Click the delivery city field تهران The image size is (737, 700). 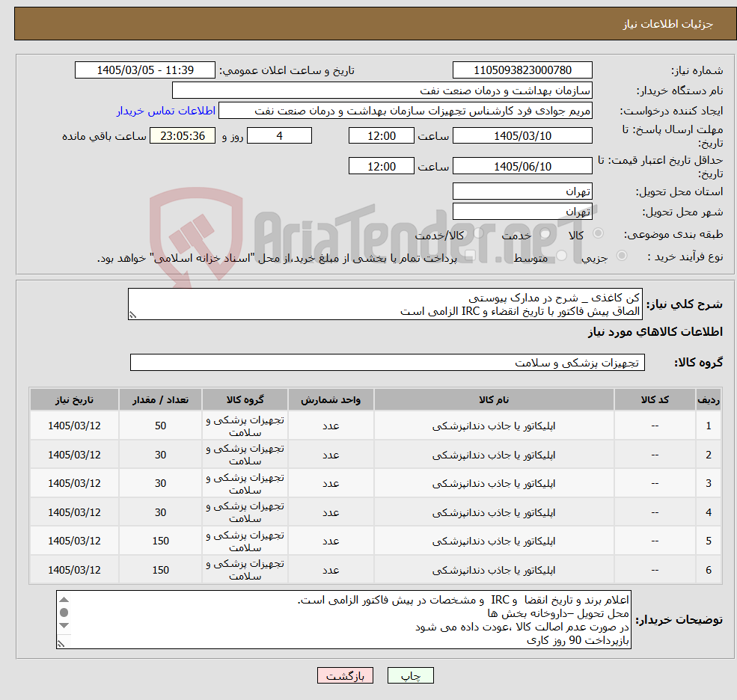tap(522, 212)
